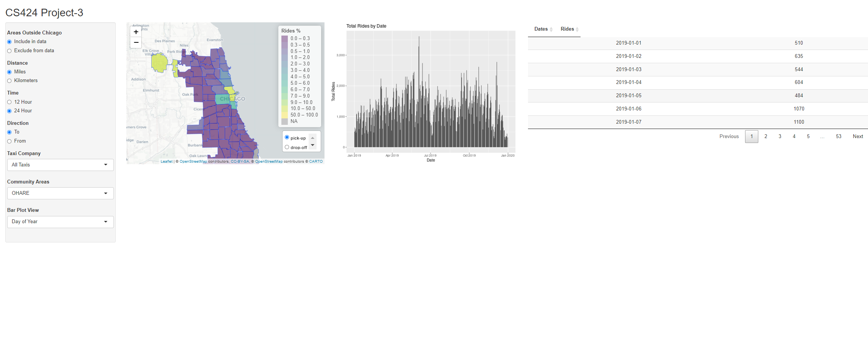The height and width of the screenshot is (345, 868).
Task: Jump to last table page 53
Action: pyautogui.click(x=838, y=137)
